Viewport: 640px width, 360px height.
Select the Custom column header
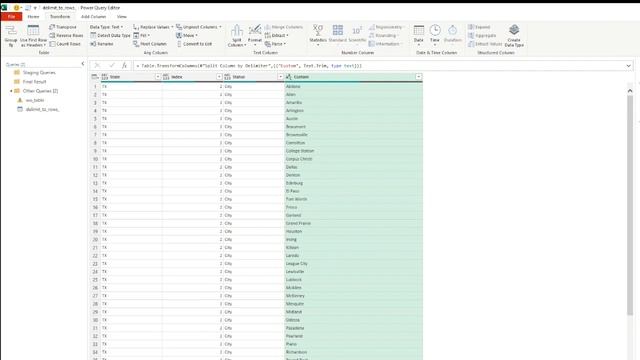coord(353,77)
